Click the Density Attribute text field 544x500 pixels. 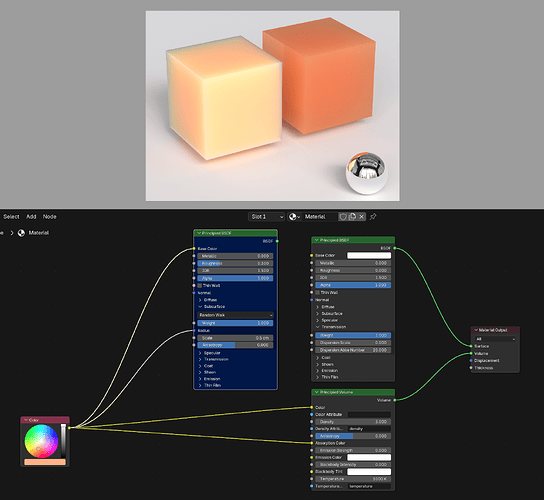tap(369, 429)
